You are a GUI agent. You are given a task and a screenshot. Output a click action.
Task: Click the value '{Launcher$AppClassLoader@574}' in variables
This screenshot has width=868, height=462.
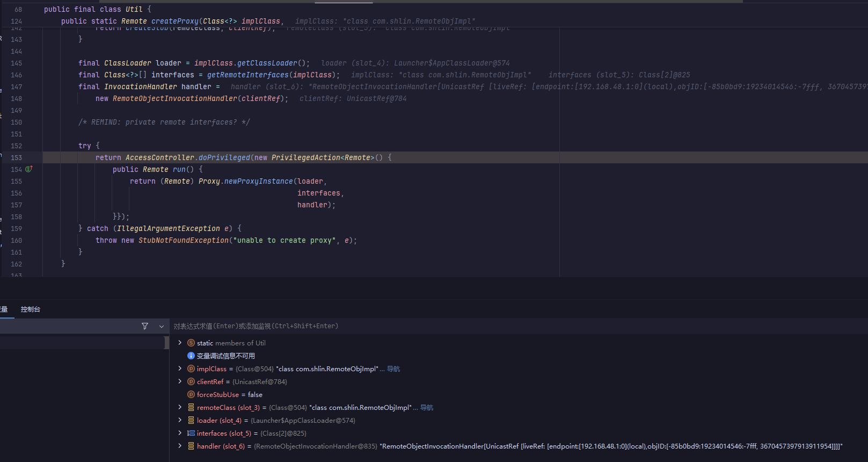(x=303, y=421)
